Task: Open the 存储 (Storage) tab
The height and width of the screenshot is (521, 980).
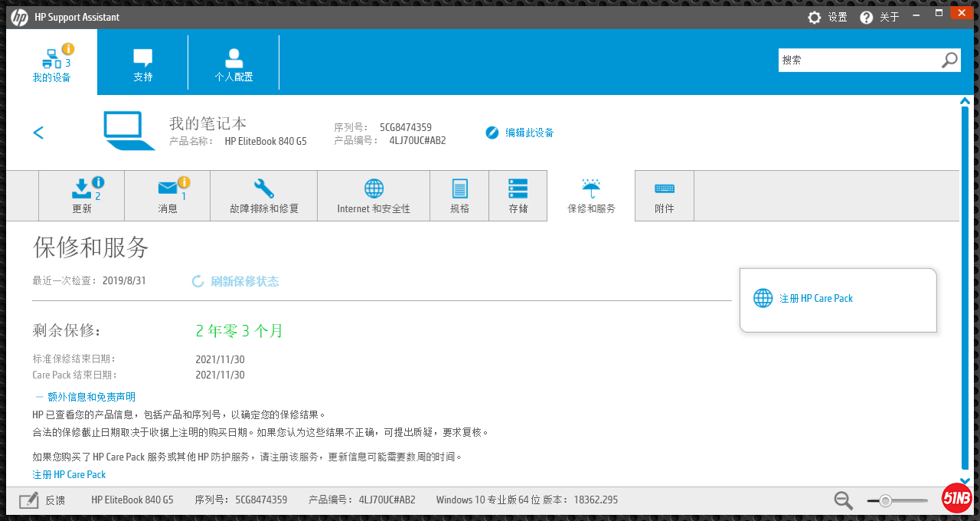Action: click(x=518, y=196)
